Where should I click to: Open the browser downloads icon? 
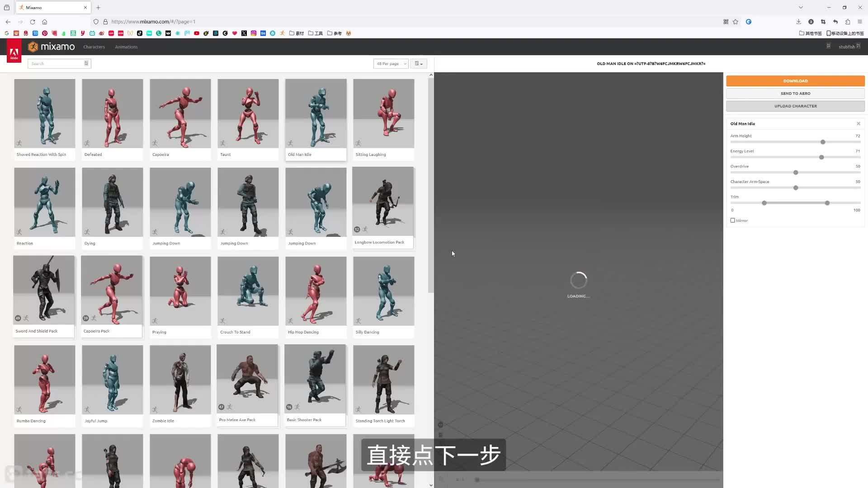tap(798, 22)
